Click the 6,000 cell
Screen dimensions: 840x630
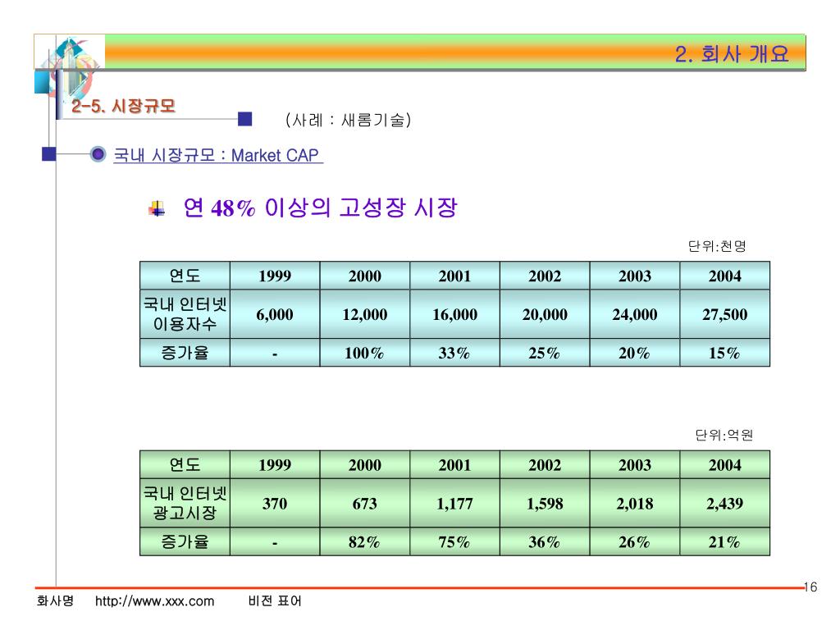275,314
